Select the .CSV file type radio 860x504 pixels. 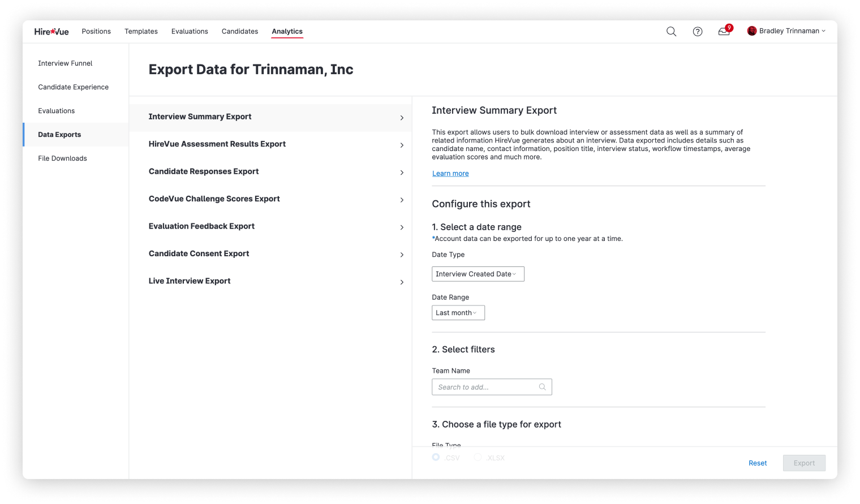coord(436,457)
